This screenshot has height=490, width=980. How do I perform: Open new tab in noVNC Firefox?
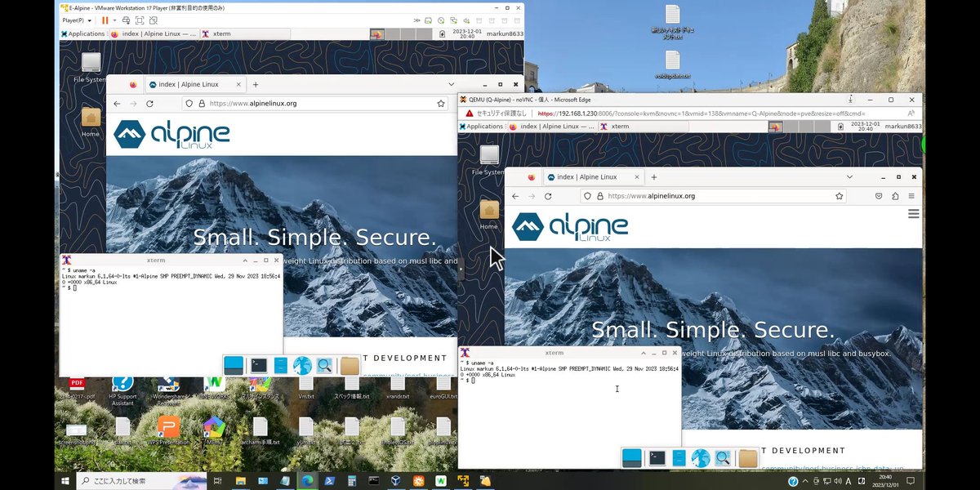[x=653, y=176]
